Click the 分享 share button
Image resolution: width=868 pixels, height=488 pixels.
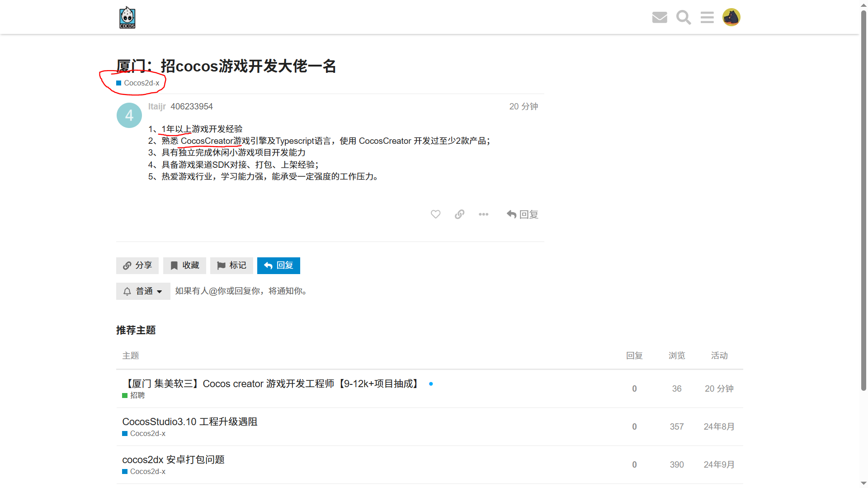(x=137, y=265)
